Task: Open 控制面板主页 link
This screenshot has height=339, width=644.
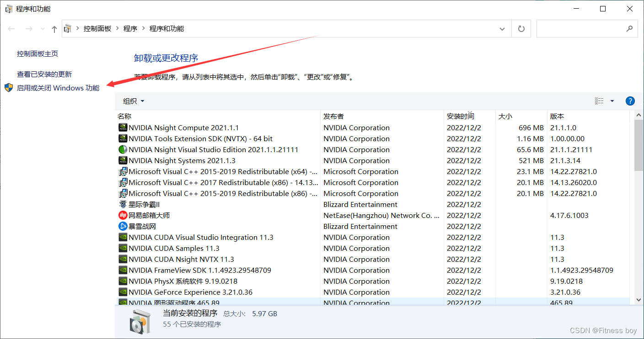Action: pos(38,54)
